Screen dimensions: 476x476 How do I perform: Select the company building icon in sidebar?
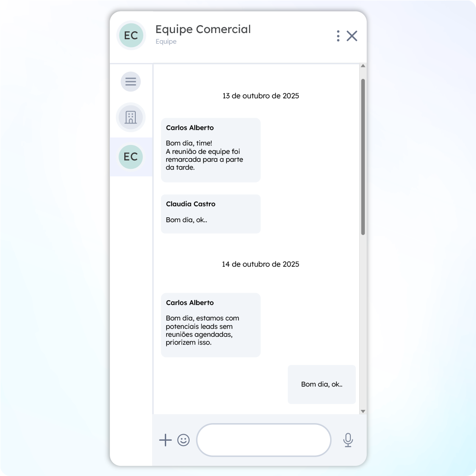tap(130, 117)
